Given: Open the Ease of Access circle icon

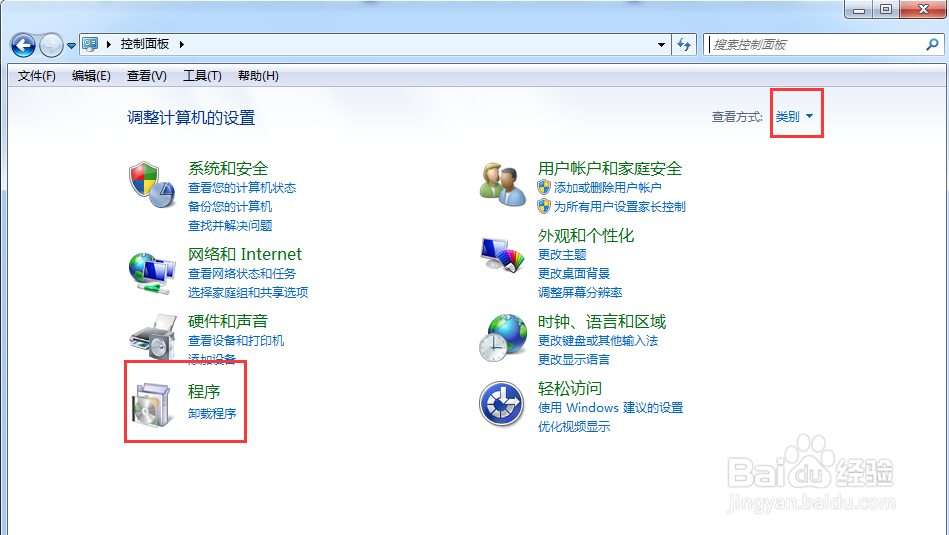Looking at the screenshot, I should (502, 404).
